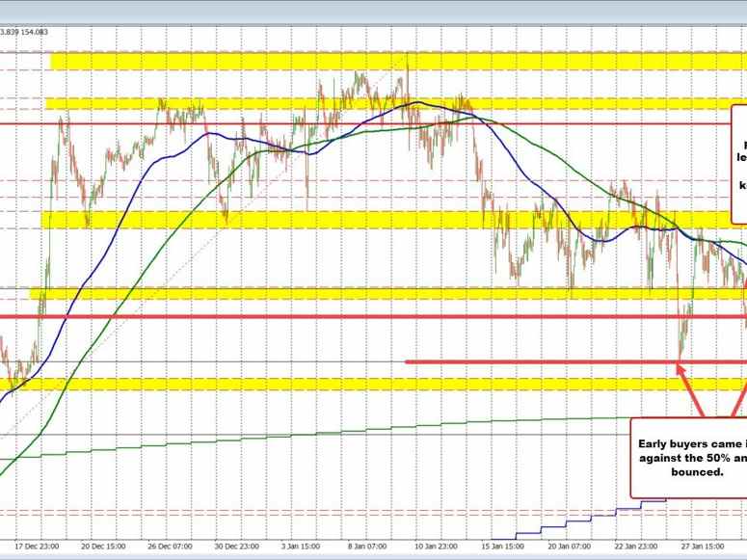Click the "20 Jan 07:00" date label
747x560 pixels.
click(x=570, y=546)
